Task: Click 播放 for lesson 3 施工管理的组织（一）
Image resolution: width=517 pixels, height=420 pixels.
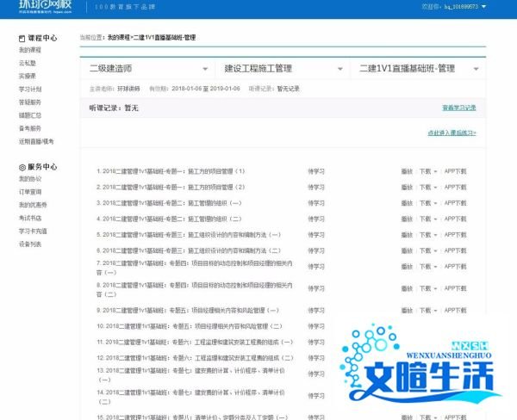Action: click(407, 203)
